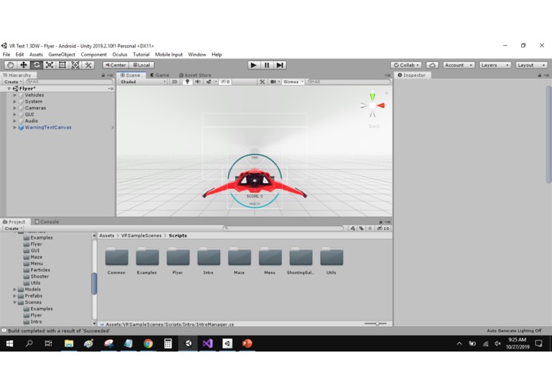Open the Assets menu

coord(36,55)
